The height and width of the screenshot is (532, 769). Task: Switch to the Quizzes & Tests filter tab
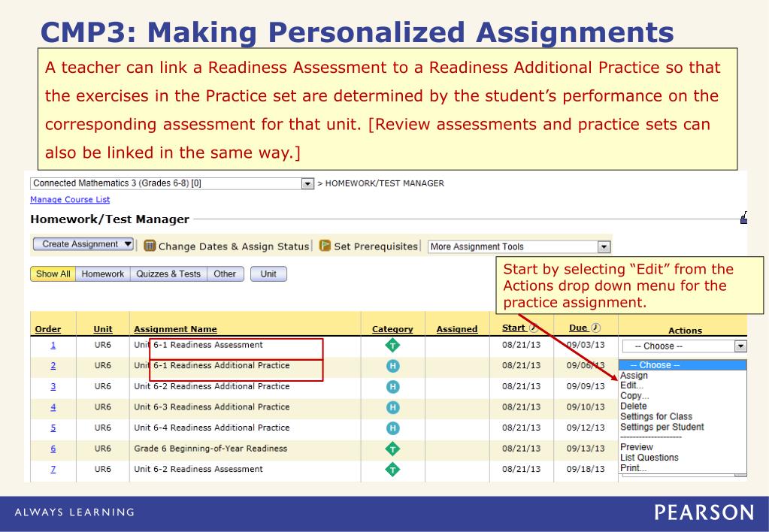168,274
